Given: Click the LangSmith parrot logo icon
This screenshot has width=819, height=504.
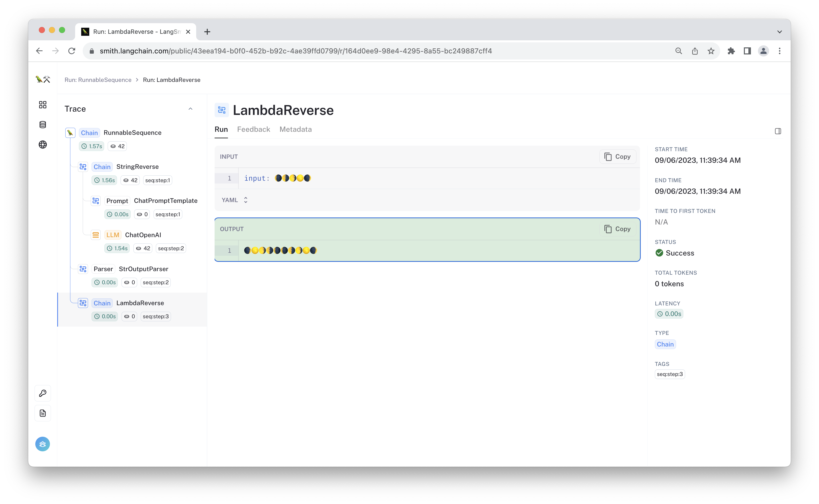Looking at the screenshot, I should (43, 79).
